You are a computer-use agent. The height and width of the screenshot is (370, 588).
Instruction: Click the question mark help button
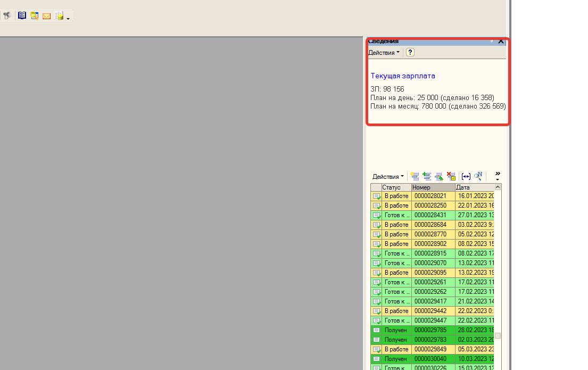click(x=410, y=53)
